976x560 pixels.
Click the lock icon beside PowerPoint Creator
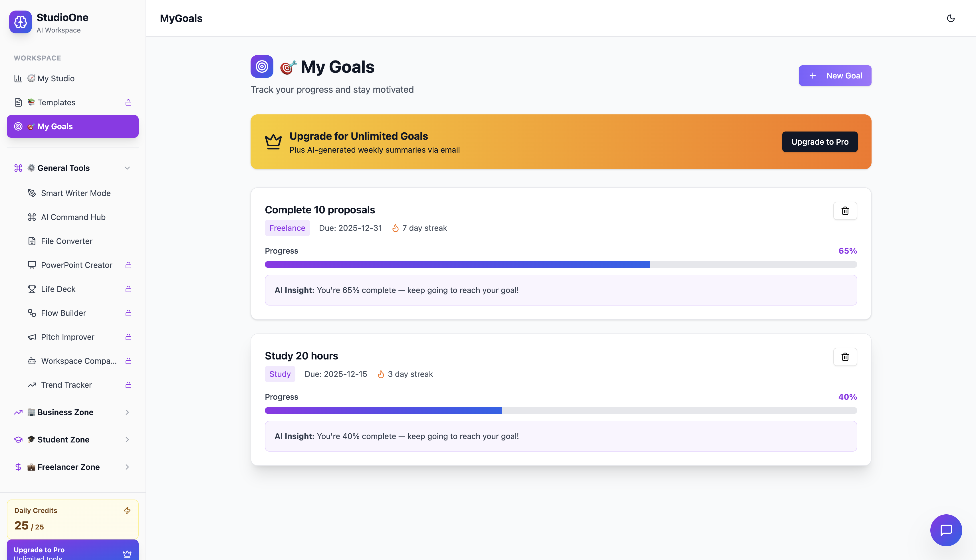tap(128, 265)
